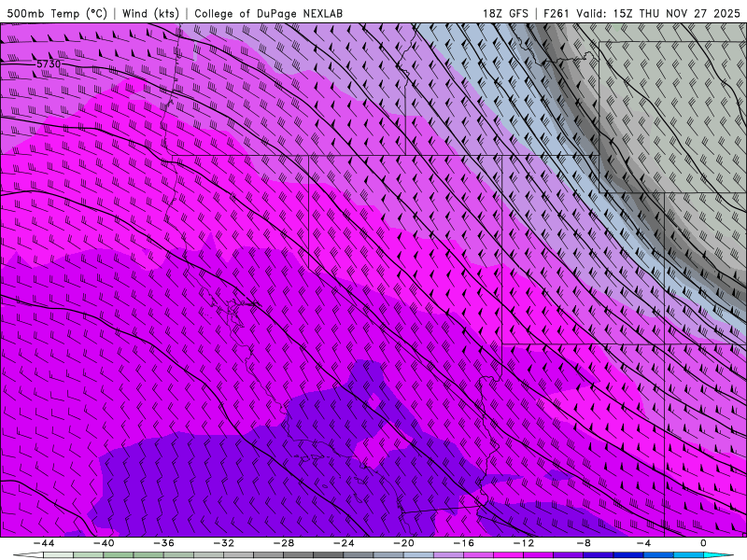The image size is (747, 560).
Task: Select the "0" temperature scale value
Action: pyautogui.click(x=703, y=543)
